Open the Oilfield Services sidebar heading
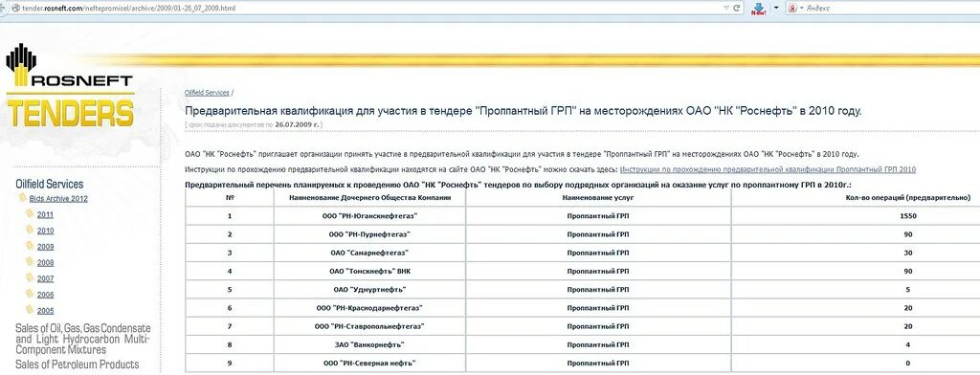Image resolution: width=980 pixels, height=375 pixels. [50, 184]
